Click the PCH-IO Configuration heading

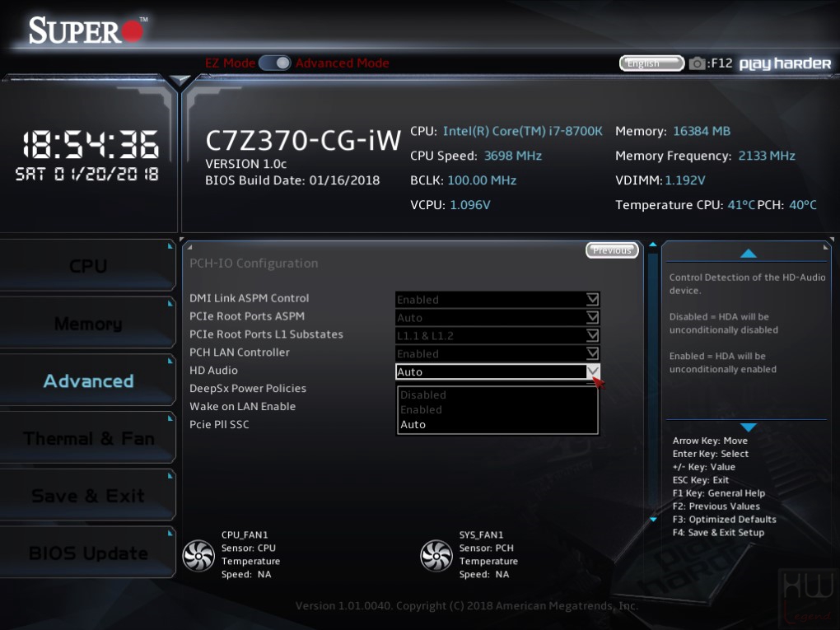point(254,263)
